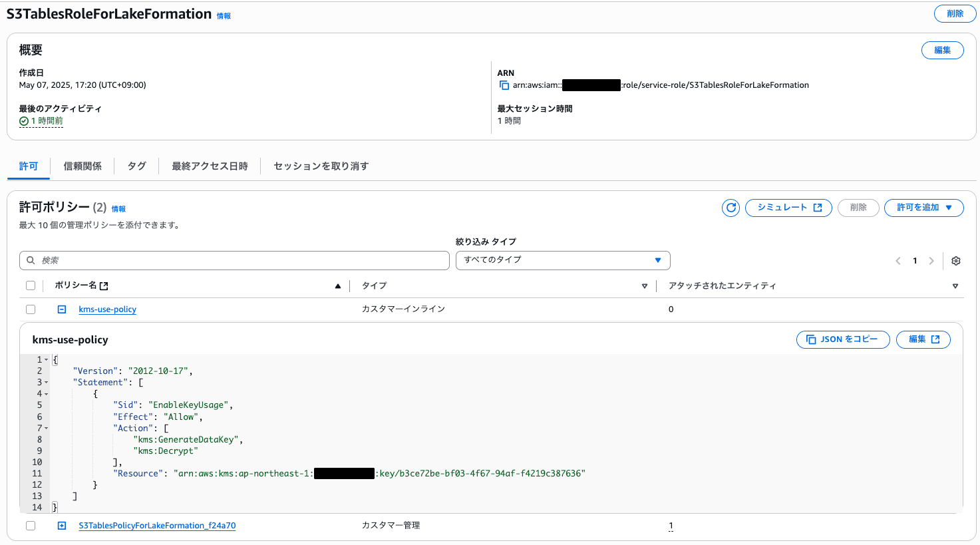This screenshot has width=980, height=545.
Task: Click the "EnableKeyUsage" Sid value
Action: (x=188, y=405)
